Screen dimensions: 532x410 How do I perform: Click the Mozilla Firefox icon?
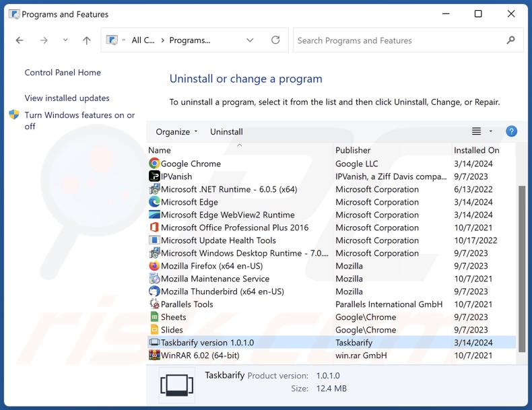pyautogui.click(x=154, y=265)
